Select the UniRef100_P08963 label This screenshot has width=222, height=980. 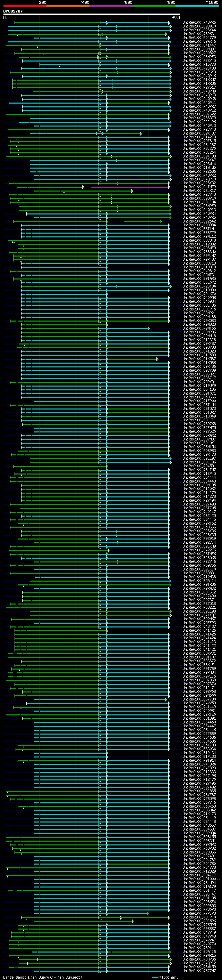pos(199,451)
